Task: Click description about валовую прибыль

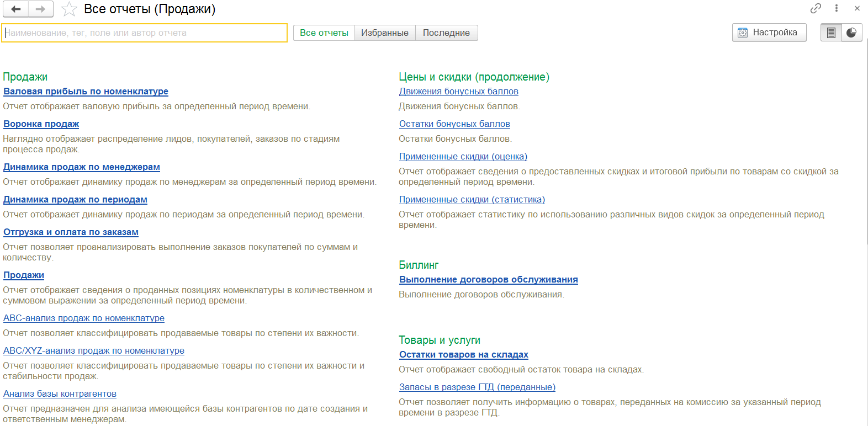Action: pos(157,106)
